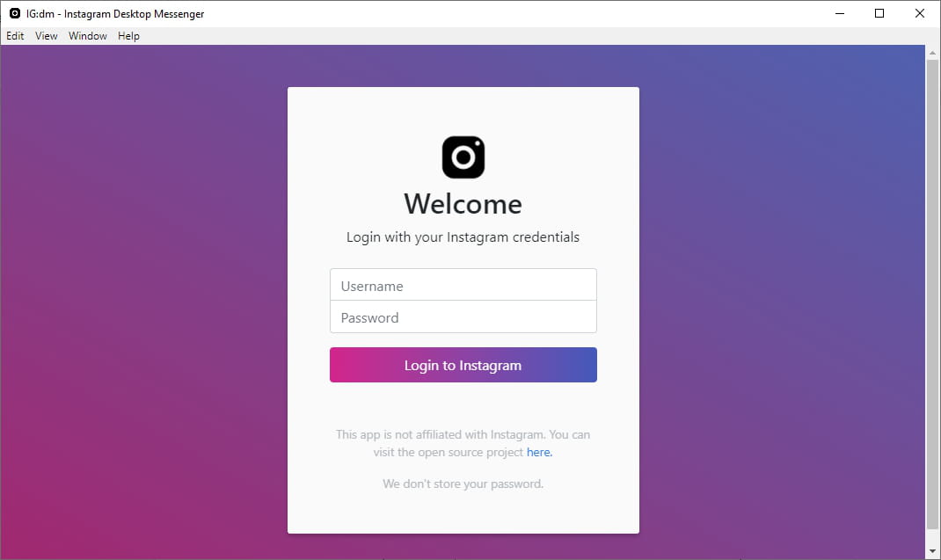Open the Help menu
This screenshot has width=941, height=560.
pos(128,36)
